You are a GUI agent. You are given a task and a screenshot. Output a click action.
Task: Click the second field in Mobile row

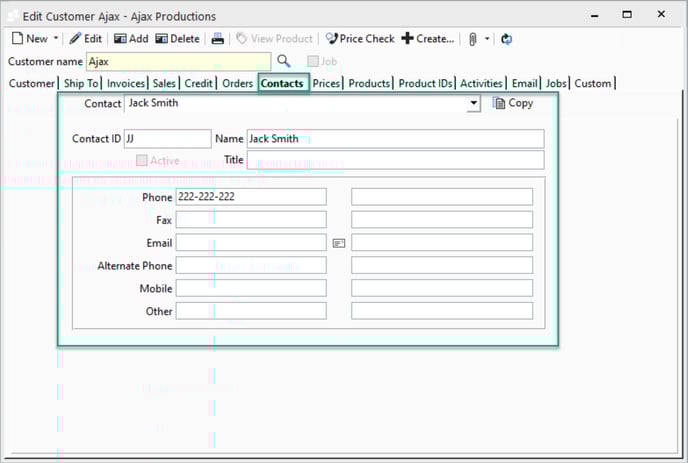click(442, 288)
